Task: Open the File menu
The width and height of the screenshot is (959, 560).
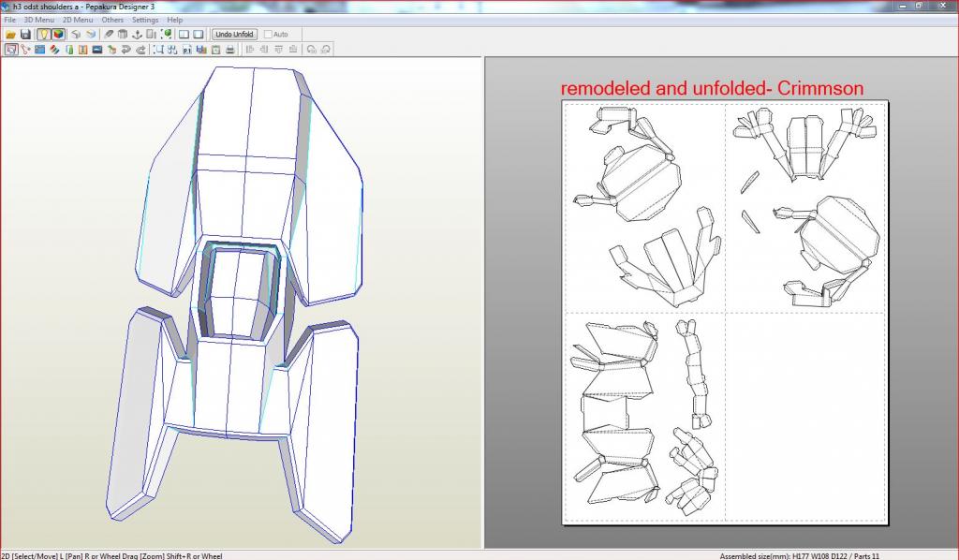Action: 9,20
